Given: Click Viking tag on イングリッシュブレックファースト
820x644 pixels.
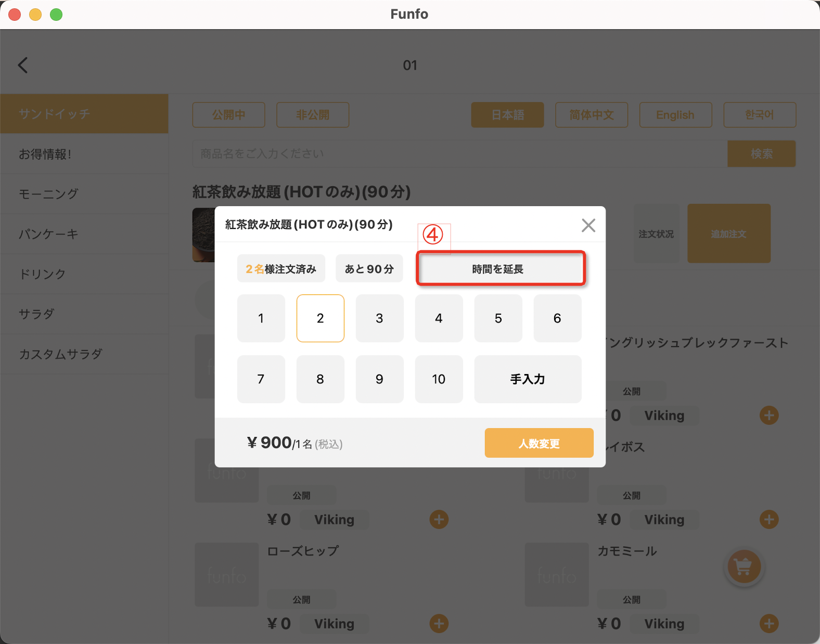Looking at the screenshot, I should [664, 416].
